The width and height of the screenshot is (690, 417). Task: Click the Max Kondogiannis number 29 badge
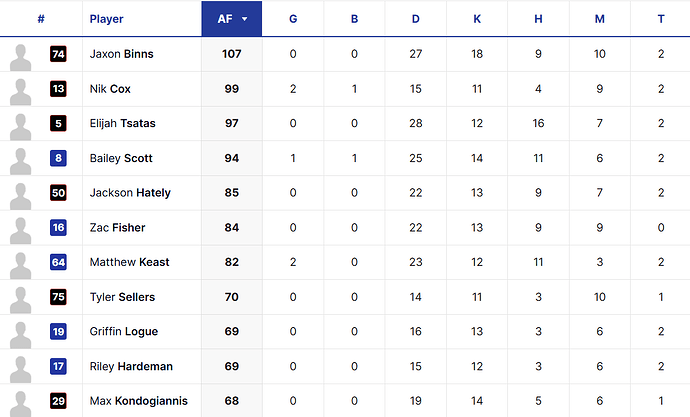(x=59, y=401)
